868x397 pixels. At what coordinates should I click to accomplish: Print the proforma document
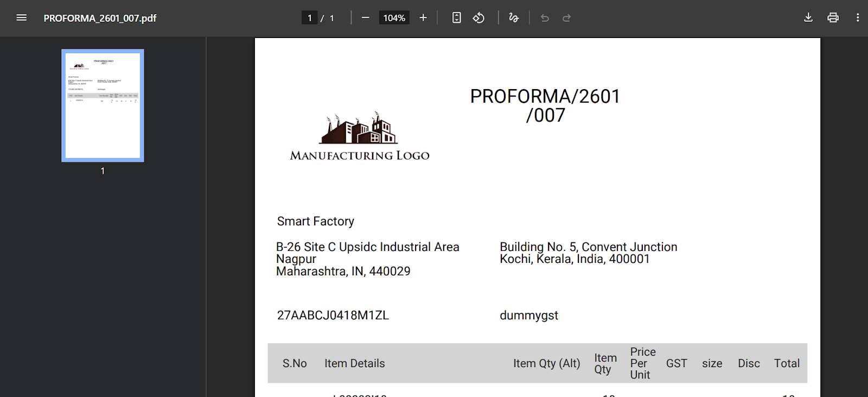[833, 18]
